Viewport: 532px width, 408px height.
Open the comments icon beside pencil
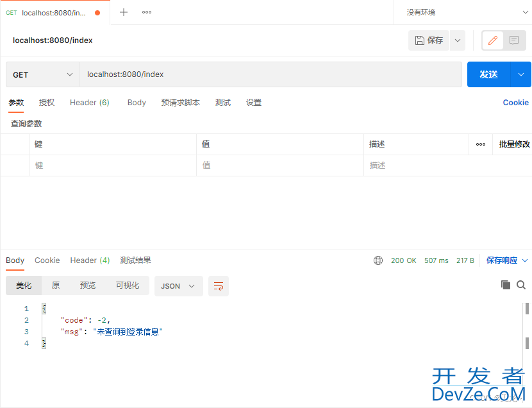tap(514, 40)
